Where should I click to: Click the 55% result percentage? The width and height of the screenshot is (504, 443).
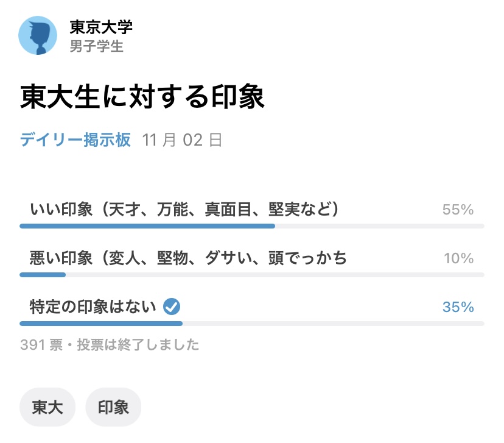(x=458, y=210)
